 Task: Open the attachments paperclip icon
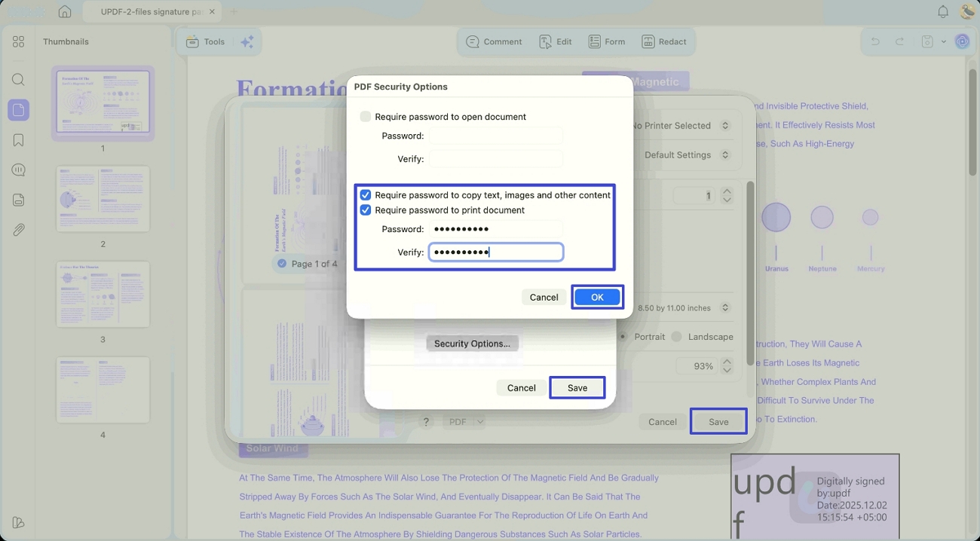click(x=19, y=230)
